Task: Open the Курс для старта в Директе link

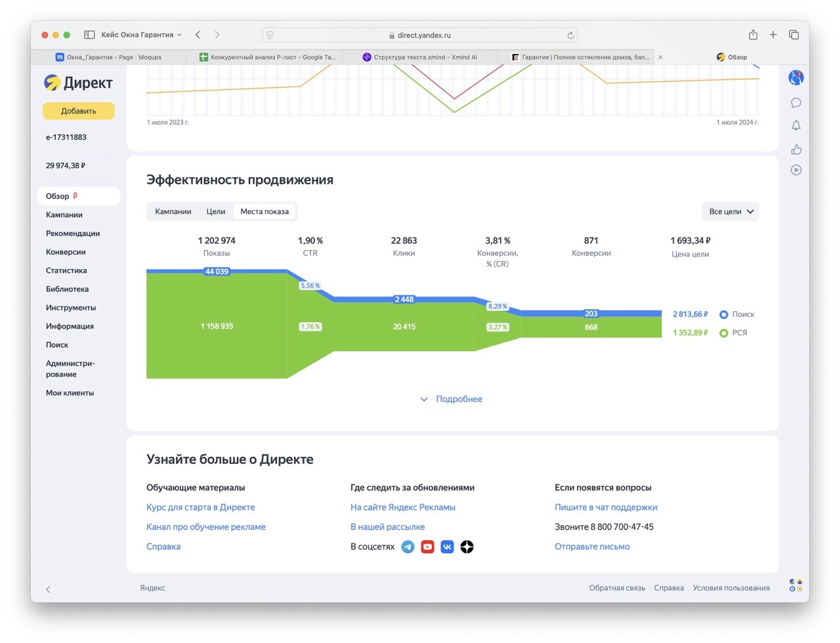Action: pyautogui.click(x=201, y=507)
